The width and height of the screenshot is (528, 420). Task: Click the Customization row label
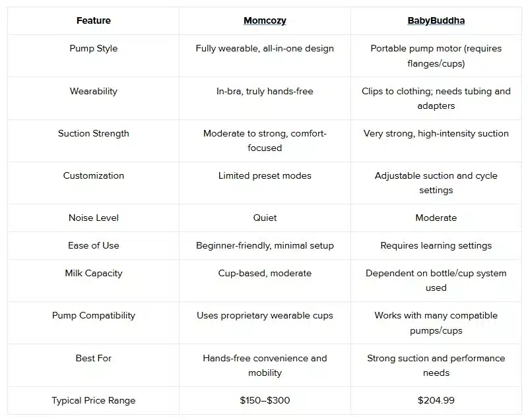click(x=93, y=175)
